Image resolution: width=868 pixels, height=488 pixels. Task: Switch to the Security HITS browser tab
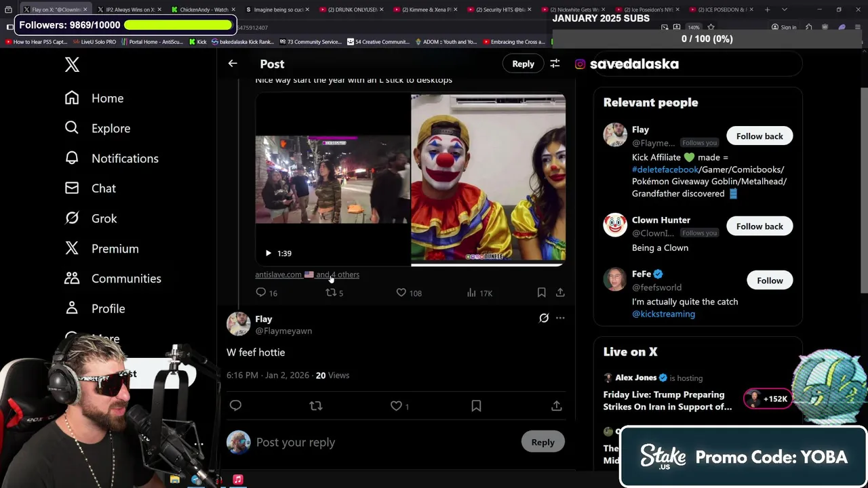[498, 9]
